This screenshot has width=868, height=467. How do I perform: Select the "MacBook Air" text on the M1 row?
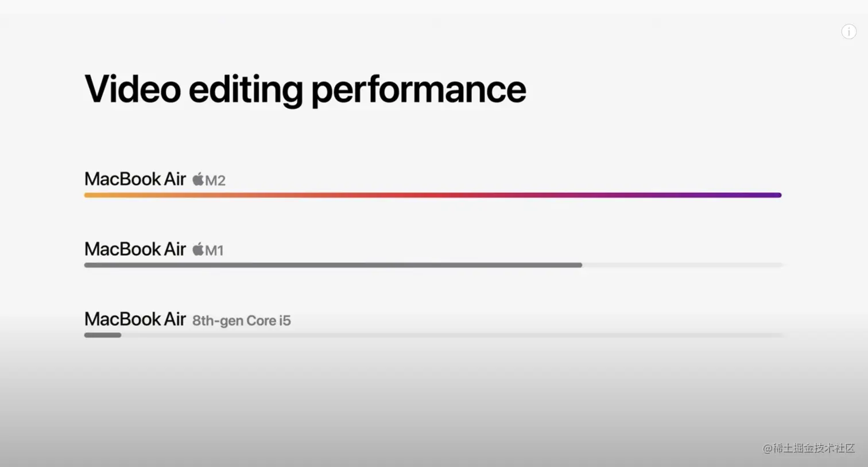(x=135, y=249)
